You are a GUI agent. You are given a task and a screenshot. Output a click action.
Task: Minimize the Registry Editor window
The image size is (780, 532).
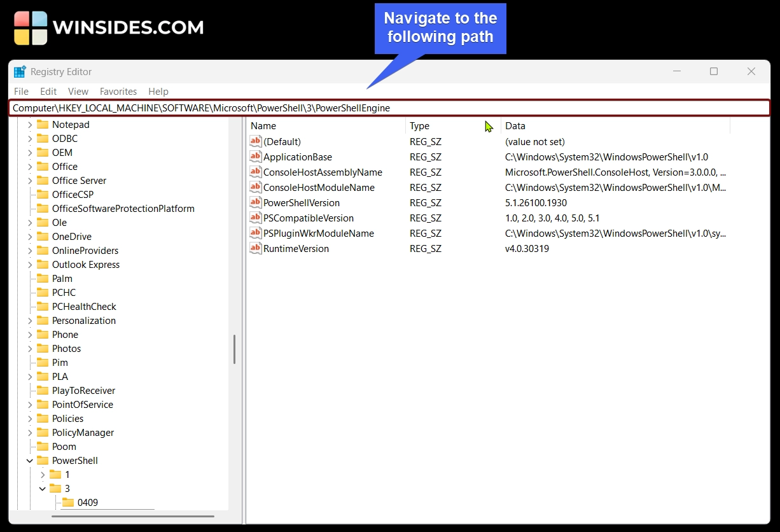[x=676, y=72]
